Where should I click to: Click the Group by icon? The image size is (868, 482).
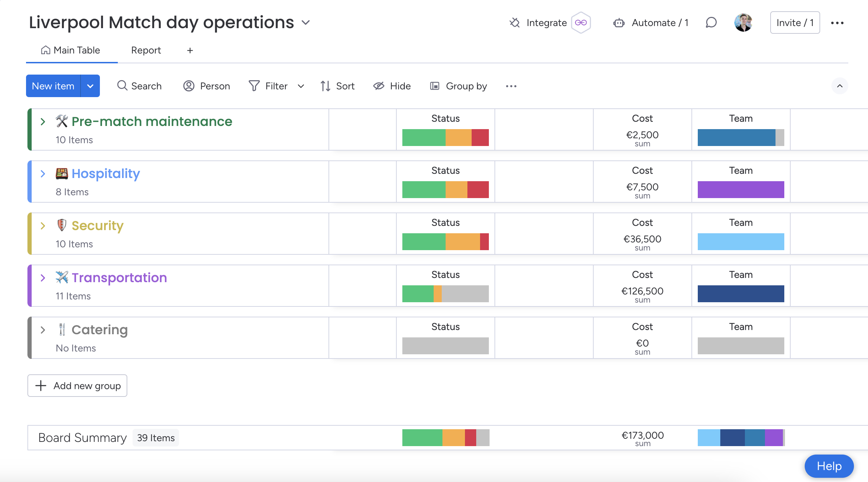pos(435,86)
